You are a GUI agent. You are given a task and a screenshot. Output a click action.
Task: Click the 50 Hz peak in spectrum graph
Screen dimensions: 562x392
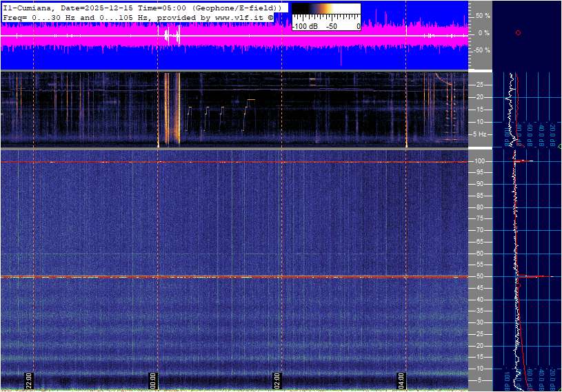534,276
